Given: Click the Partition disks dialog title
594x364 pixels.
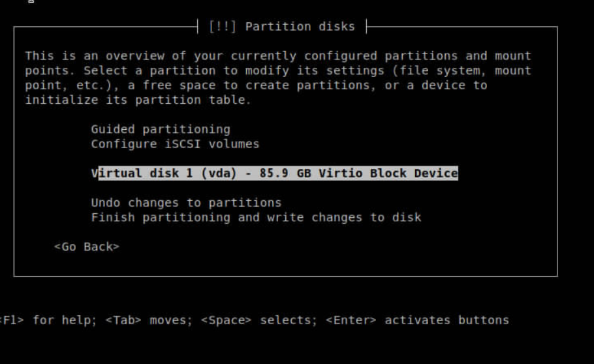Looking at the screenshot, I should pyautogui.click(x=300, y=27).
